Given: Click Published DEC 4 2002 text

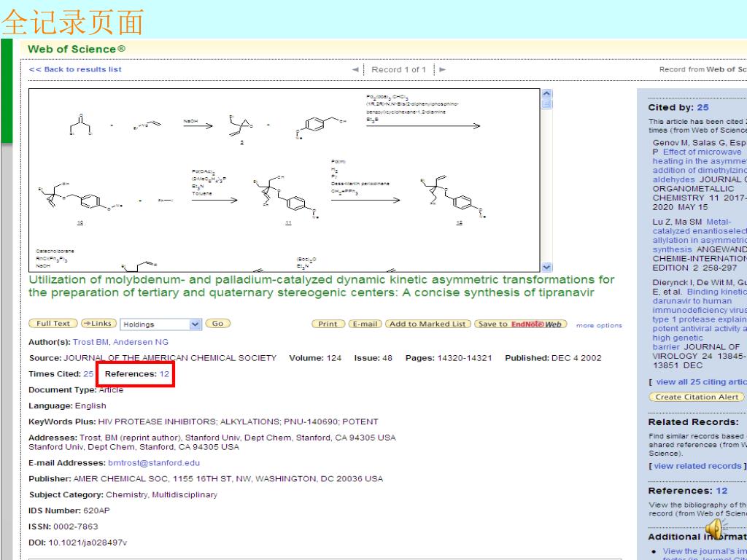Looking at the screenshot, I should [553, 358].
